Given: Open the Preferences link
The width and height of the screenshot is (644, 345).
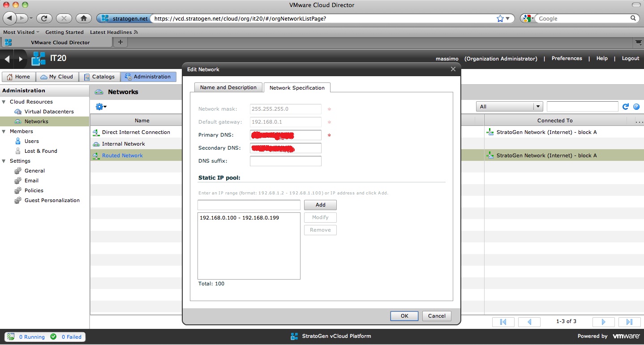Looking at the screenshot, I should tap(567, 58).
